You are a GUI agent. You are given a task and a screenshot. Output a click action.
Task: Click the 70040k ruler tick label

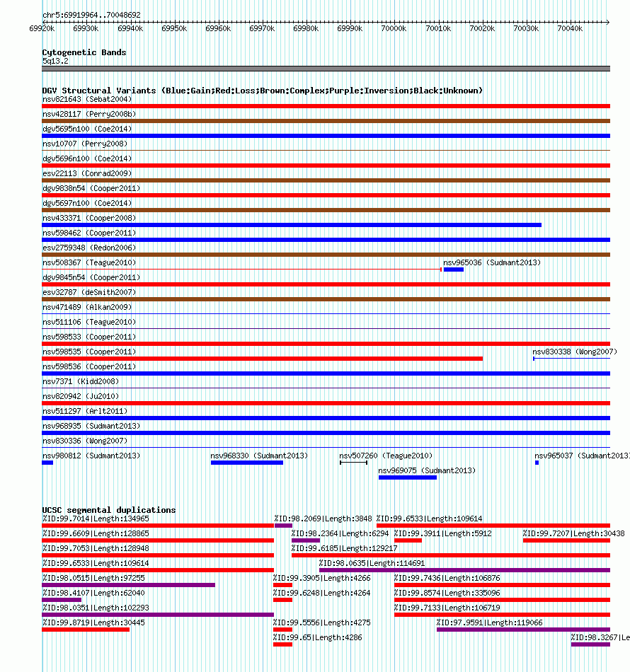[x=570, y=29]
